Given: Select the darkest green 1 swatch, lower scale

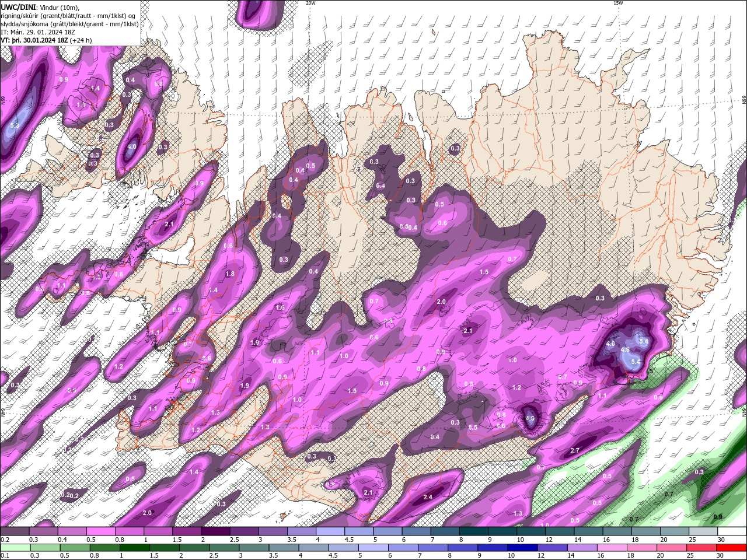Looking at the screenshot, I should click(x=134, y=548).
